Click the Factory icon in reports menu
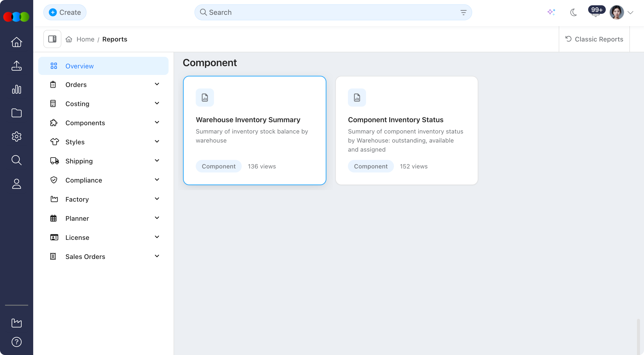The width and height of the screenshot is (644, 355). [x=54, y=199]
